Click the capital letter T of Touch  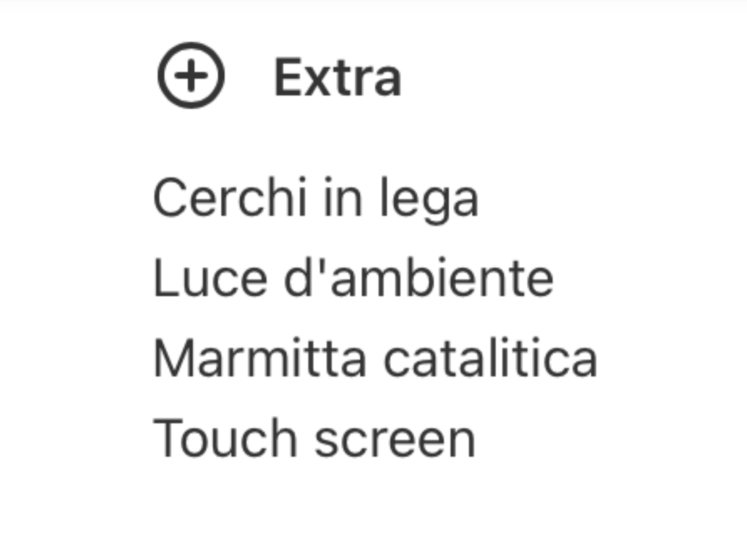pos(168,438)
